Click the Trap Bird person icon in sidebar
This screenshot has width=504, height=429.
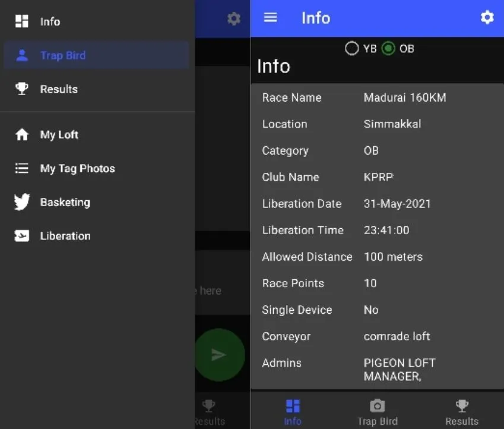(x=21, y=55)
